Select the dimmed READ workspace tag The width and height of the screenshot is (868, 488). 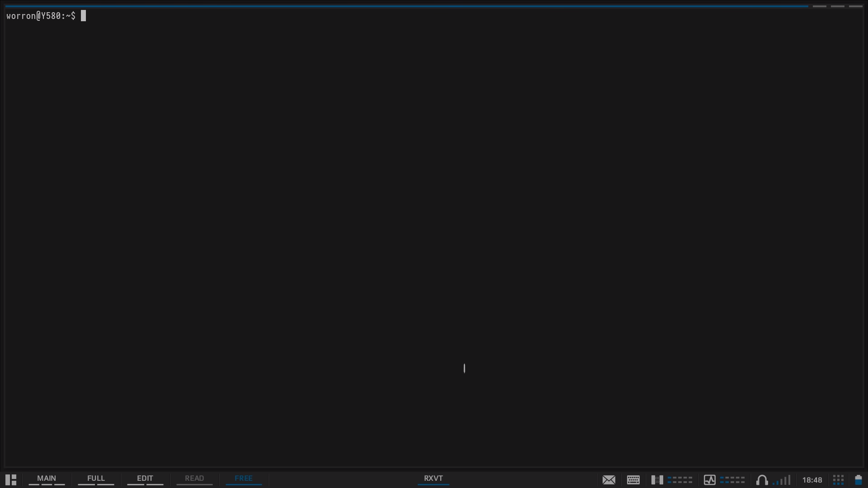click(194, 479)
